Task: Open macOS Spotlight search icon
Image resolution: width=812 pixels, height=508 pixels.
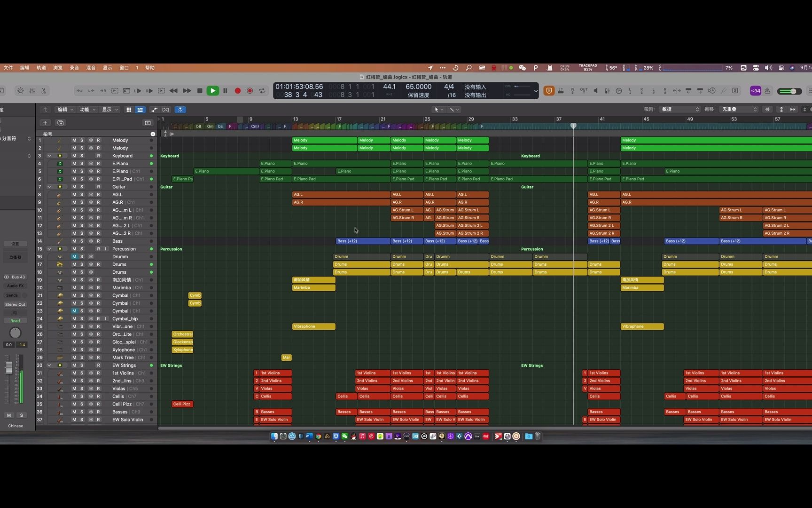Action: [x=468, y=68]
